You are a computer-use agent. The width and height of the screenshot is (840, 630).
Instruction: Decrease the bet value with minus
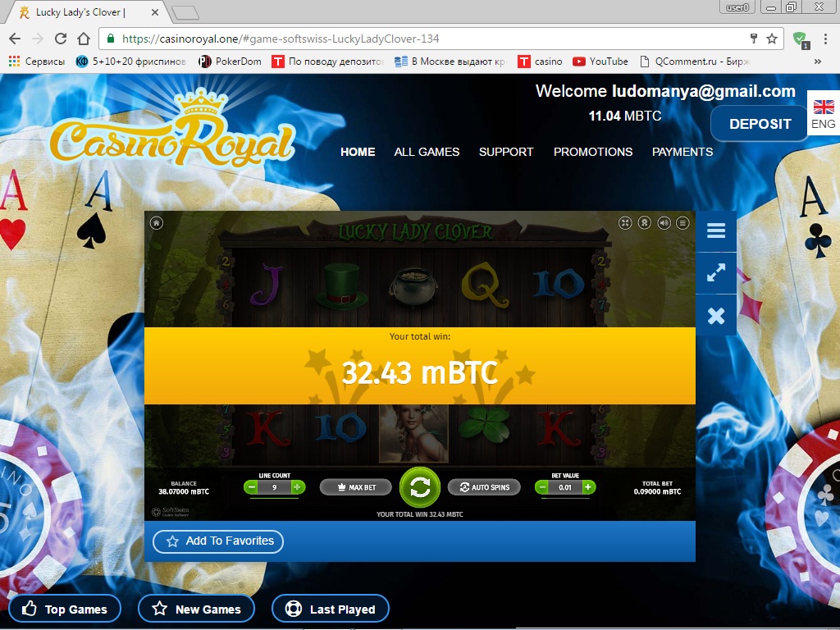541,487
